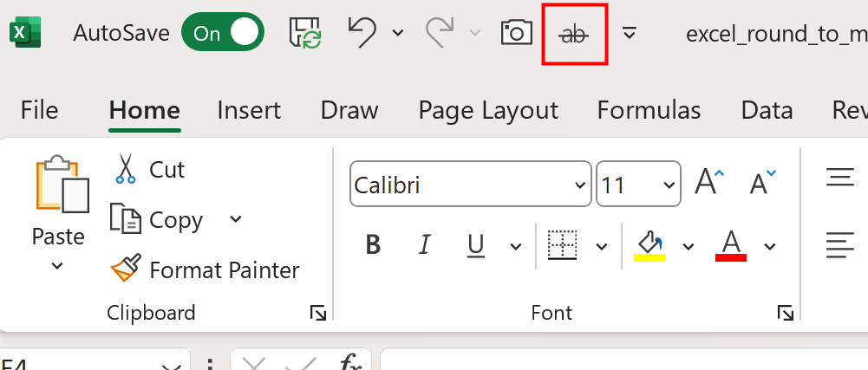The image size is (868, 370).
Task: Click the Strikethrough icon in Quick Access Toolbar
Action: (x=573, y=34)
